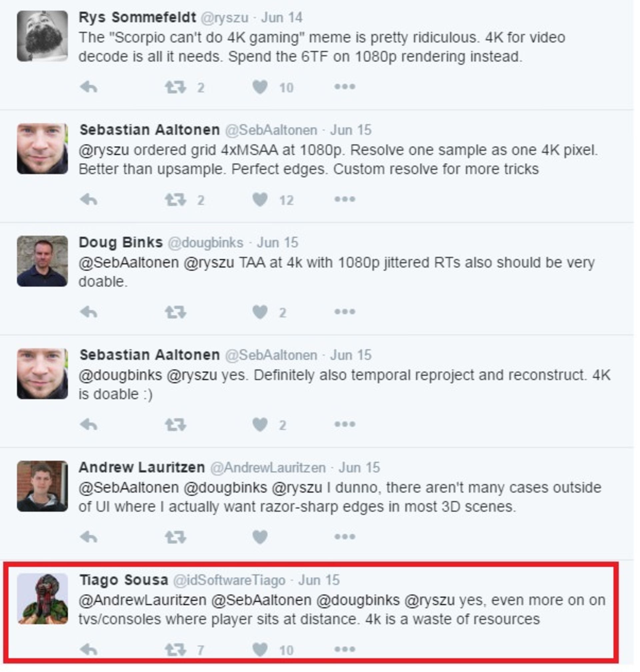Image resolution: width=640 pixels, height=672 pixels.
Task: Visit the @idSoftwareTiago handle link
Action: pos(229,580)
